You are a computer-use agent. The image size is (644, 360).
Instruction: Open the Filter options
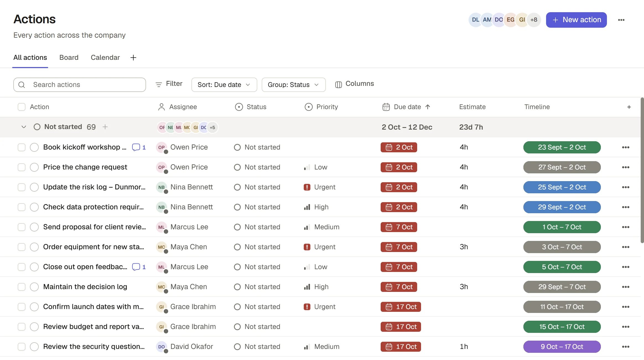169,84
